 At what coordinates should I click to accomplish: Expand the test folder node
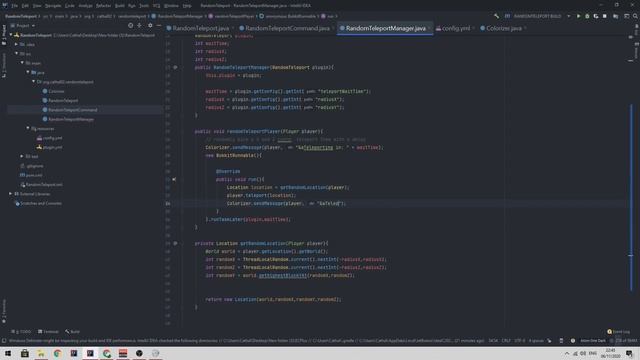22,156
